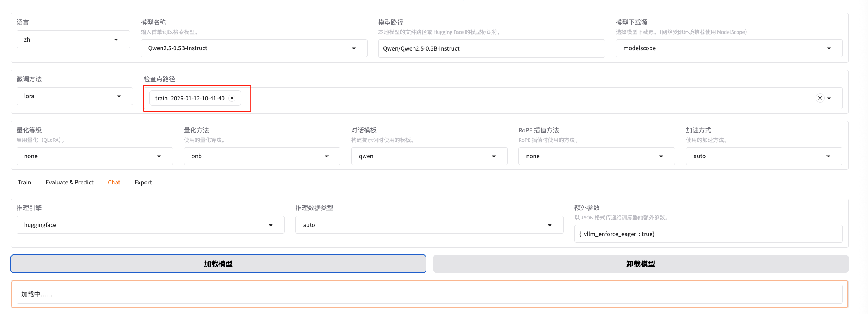Click the model path input field
The height and width of the screenshot is (314, 868).
coord(491,48)
